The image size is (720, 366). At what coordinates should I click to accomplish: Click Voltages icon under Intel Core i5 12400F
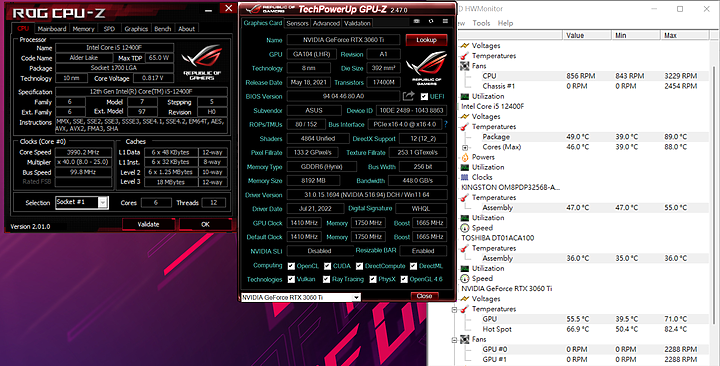tap(465, 117)
